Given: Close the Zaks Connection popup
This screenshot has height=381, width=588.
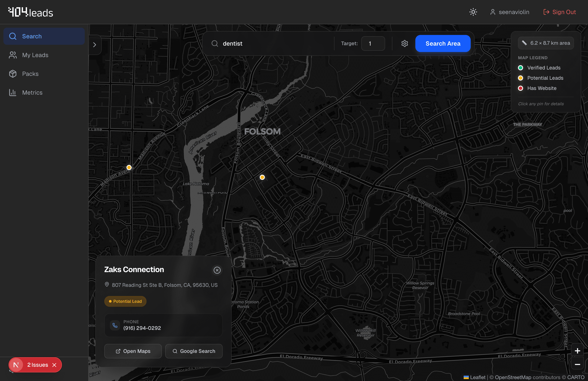Looking at the screenshot, I should click(x=217, y=270).
